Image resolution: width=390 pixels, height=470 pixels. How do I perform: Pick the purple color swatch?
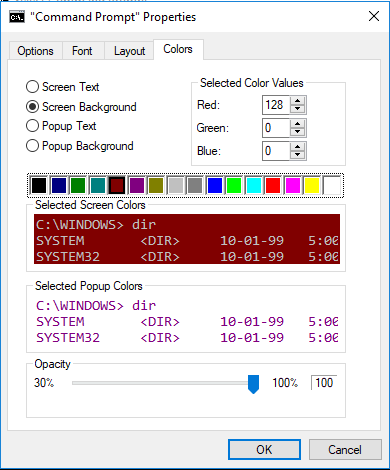point(137,185)
